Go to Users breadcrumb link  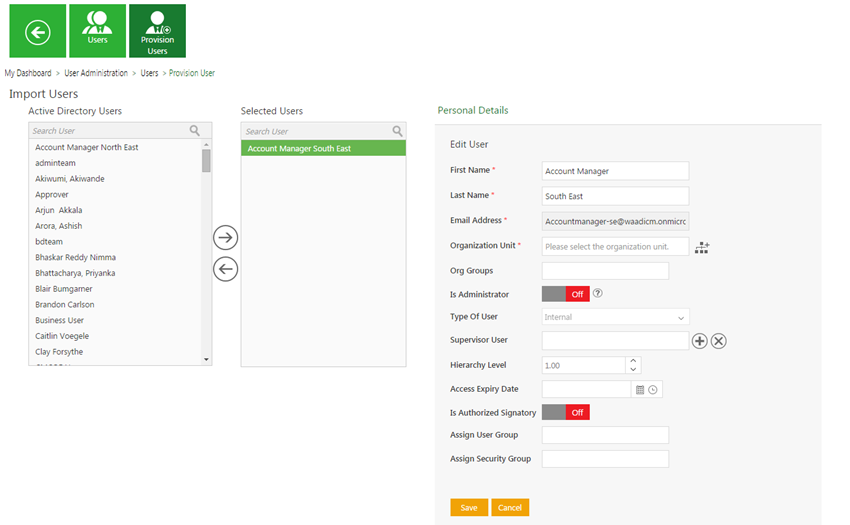tap(149, 73)
